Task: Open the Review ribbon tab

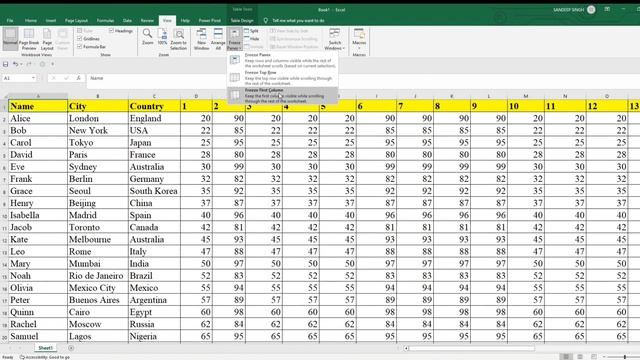Action: click(x=147, y=20)
